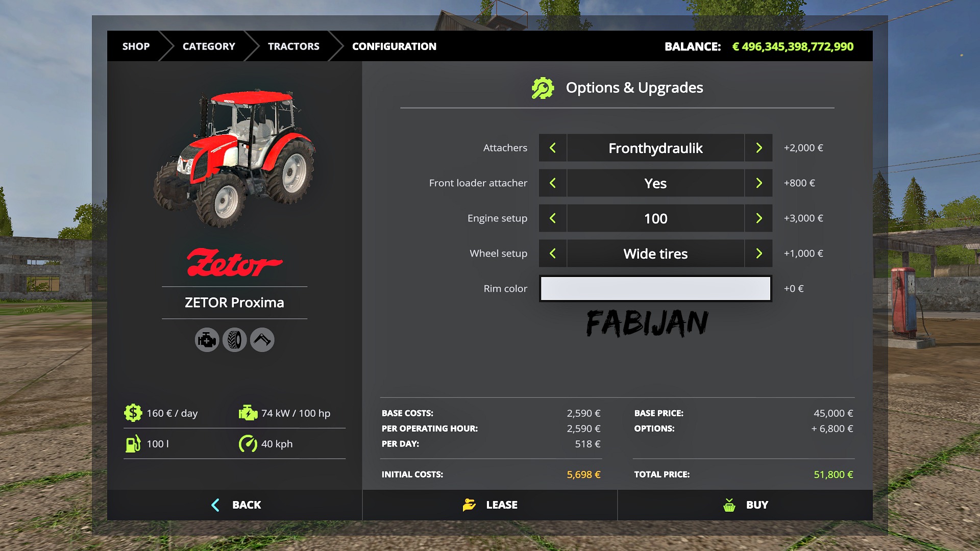This screenshot has width=980, height=551.
Task: Open the Front loader attacher Yes field
Action: (655, 183)
